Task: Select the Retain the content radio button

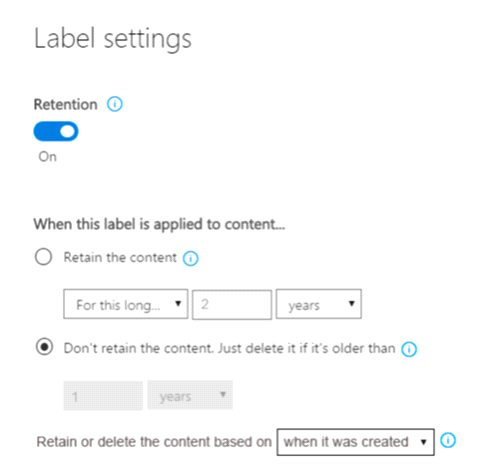Action: point(43,257)
